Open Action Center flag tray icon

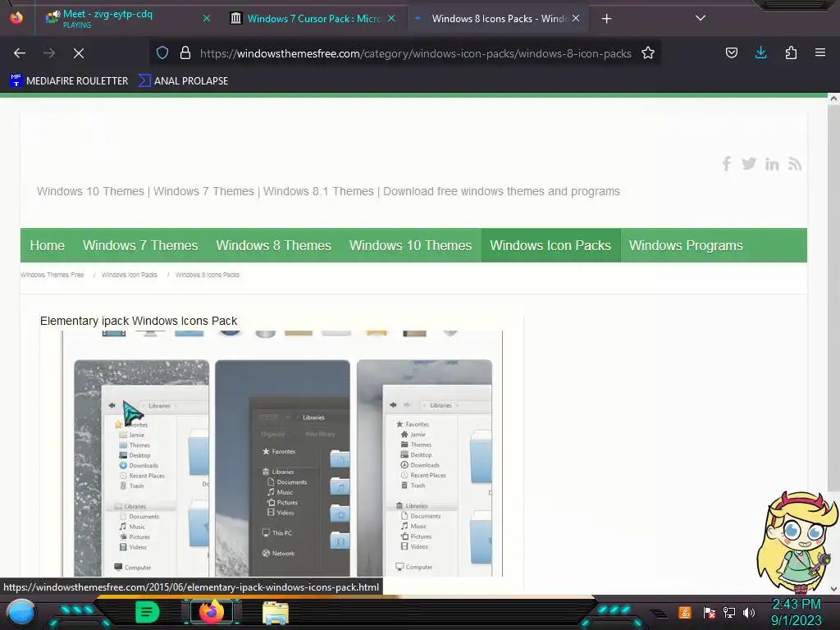pos(710,613)
